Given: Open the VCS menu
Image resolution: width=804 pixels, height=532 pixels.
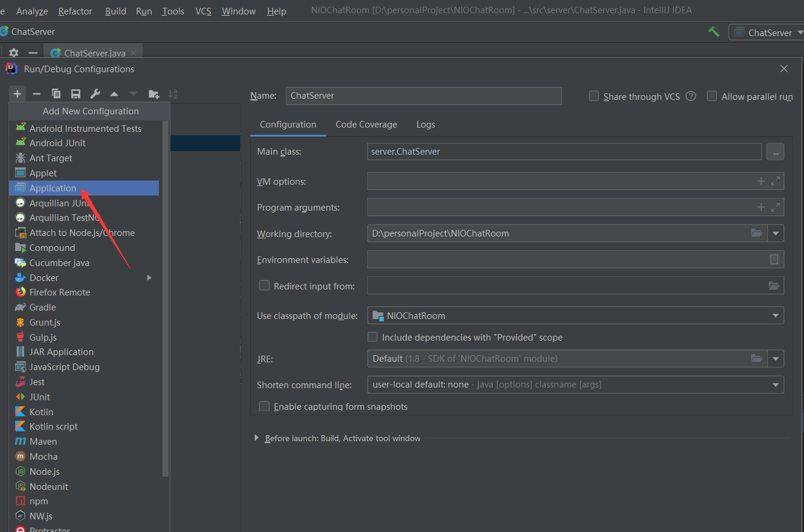Looking at the screenshot, I should click(x=203, y=11).
